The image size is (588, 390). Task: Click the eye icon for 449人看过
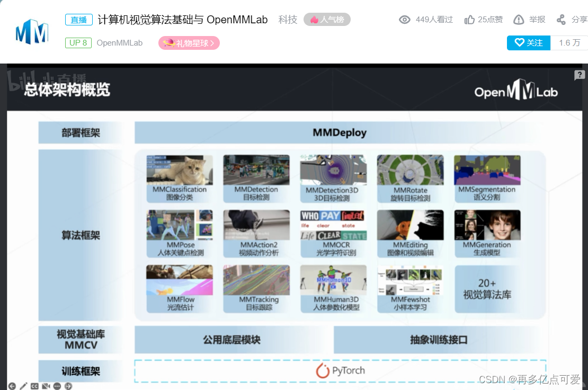[x=405, y=20]
